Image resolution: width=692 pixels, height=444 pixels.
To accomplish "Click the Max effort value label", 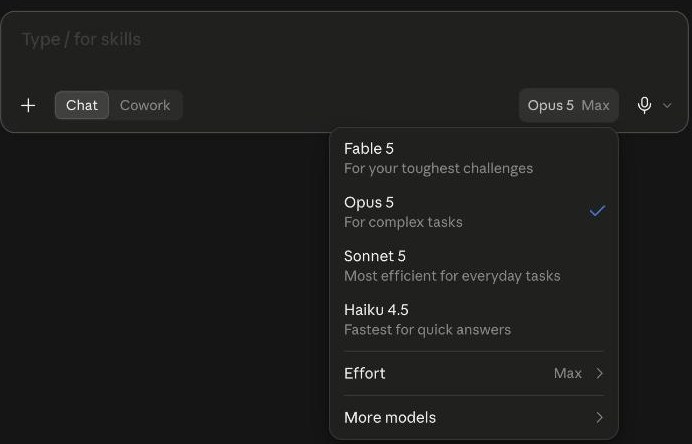I will (568, 373).
